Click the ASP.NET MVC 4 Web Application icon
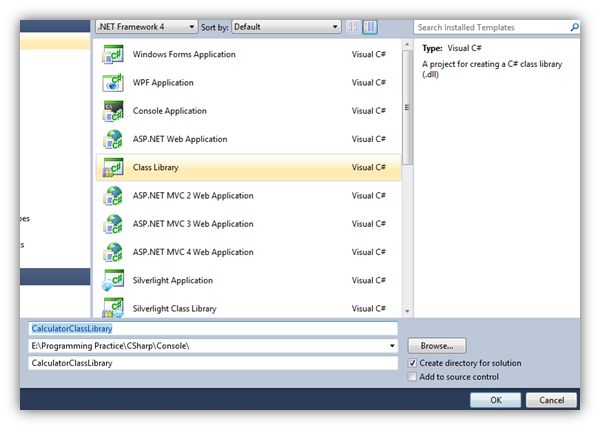Image resolution: width=600 pixels, height=430 pixels. (113, 252)
